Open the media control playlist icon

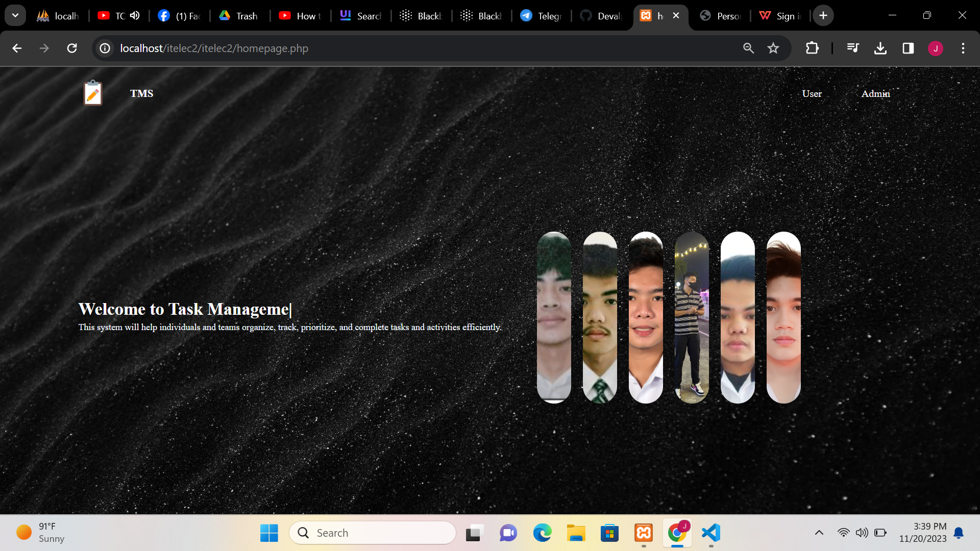pos(853,48)
